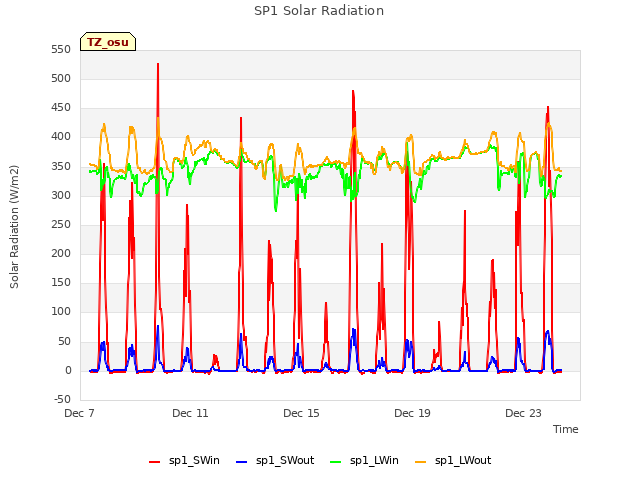Click the 50 y-axis label

click(64, 342)
